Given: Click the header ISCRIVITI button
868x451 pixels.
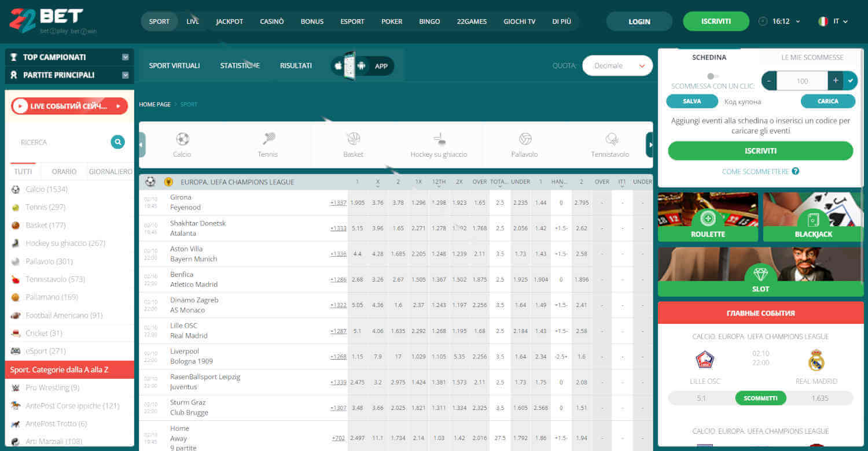Looking at the screenshot, I should pyautogui.click(x=716, y=21).
